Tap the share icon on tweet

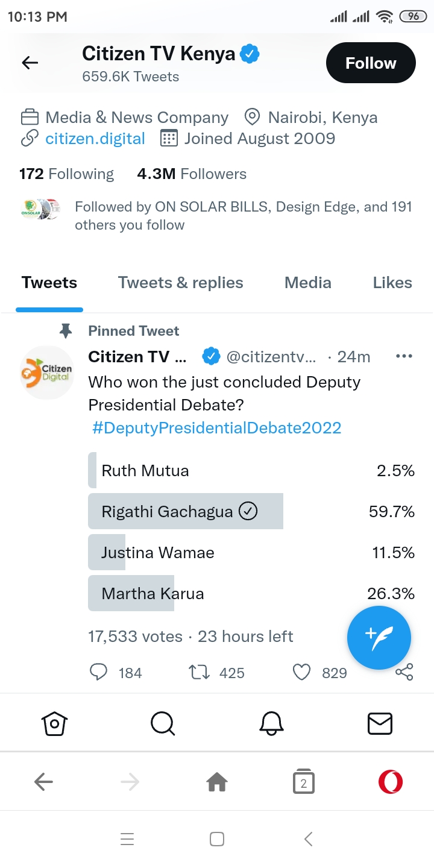click(x=404, y=672)
